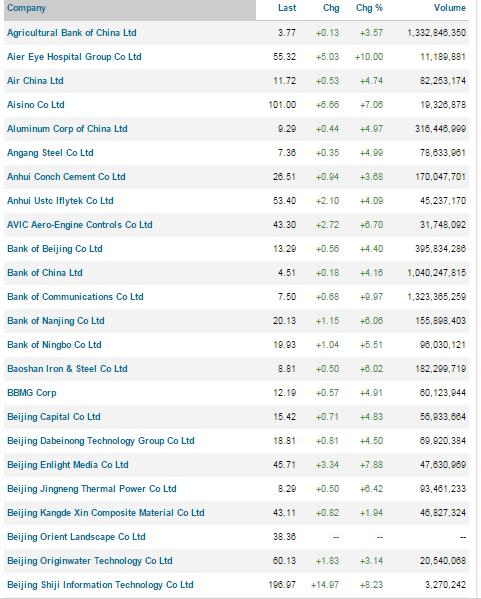Select Aier Eye's +10.00 percent change
The image size is (481, 599).
(x=369, y=57)
